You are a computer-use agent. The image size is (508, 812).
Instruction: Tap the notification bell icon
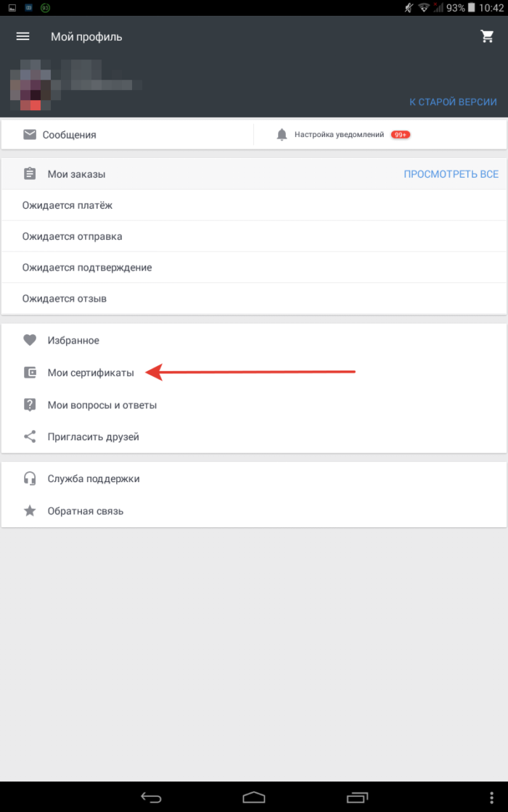pos(282,135)
